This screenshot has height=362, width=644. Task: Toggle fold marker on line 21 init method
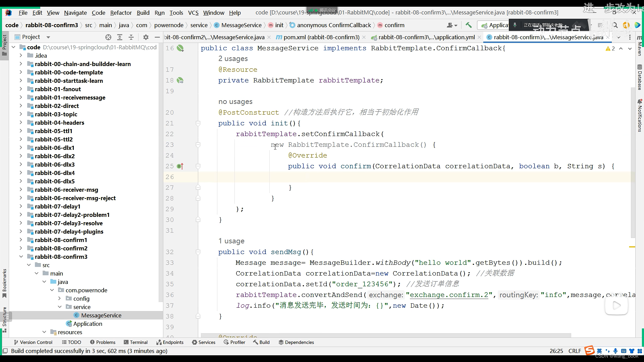point(198,123)
